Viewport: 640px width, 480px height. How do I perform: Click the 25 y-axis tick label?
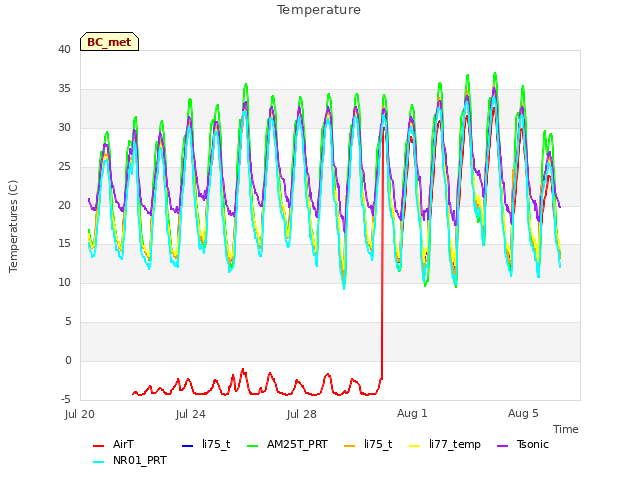[64, 167]
